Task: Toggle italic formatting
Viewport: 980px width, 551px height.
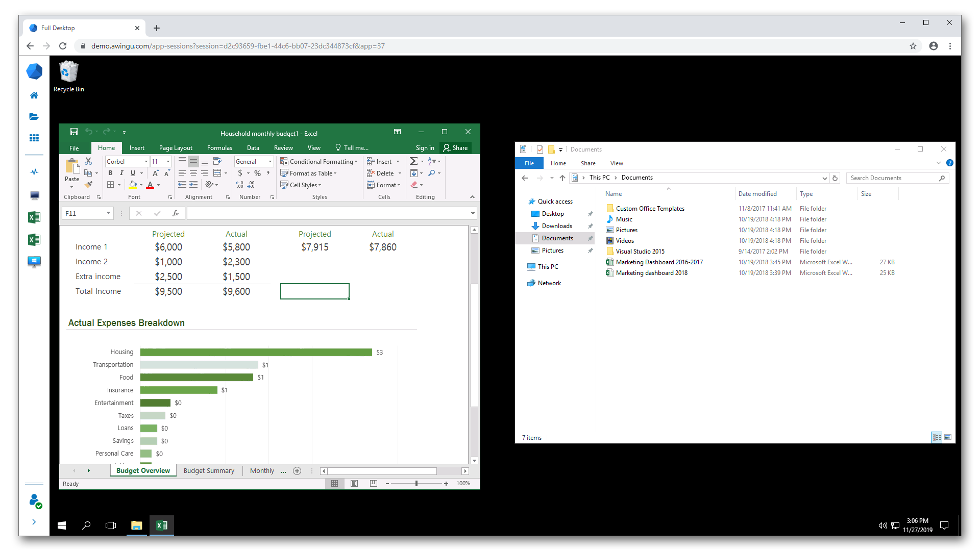Action: [121, 173]
